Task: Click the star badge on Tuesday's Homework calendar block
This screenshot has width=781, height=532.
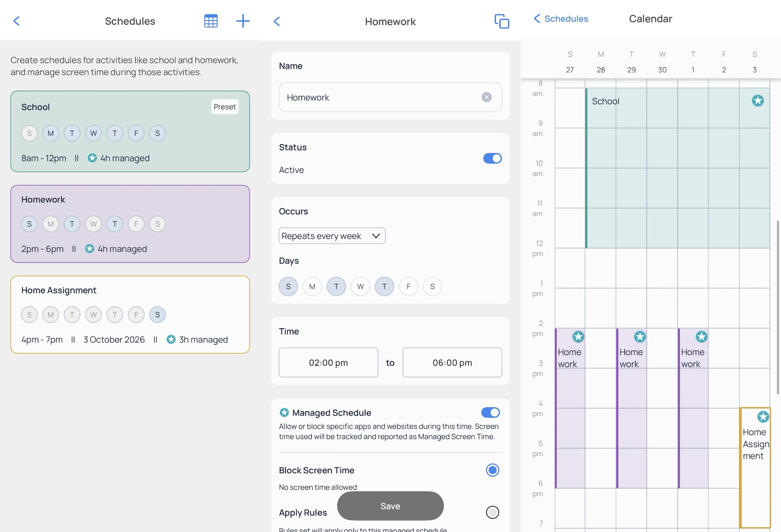Action: click(640, 337)
